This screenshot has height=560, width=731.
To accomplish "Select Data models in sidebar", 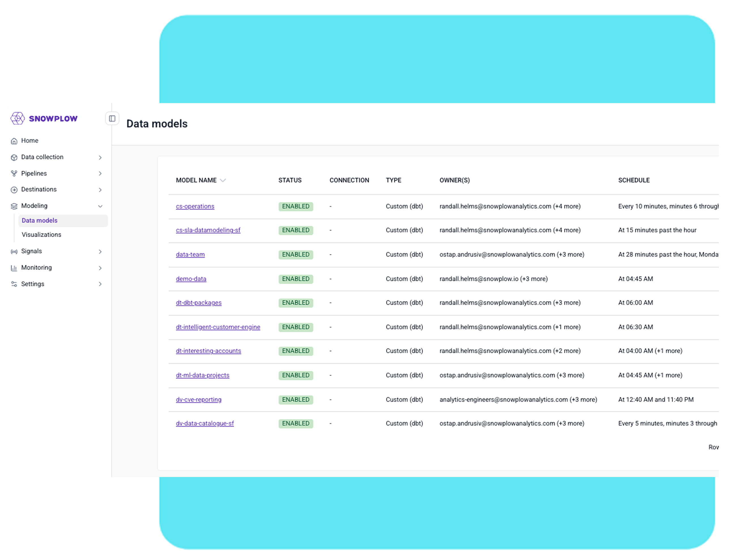I will pyautogui.click(x=40, y=220).
